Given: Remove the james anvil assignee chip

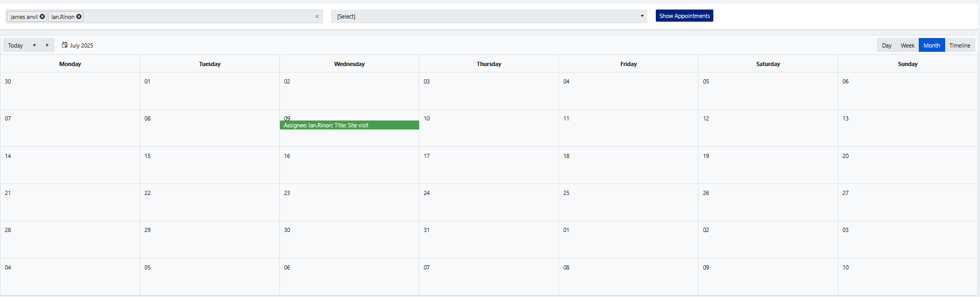Looking at the screenshot, I should [x=42, y=16].
